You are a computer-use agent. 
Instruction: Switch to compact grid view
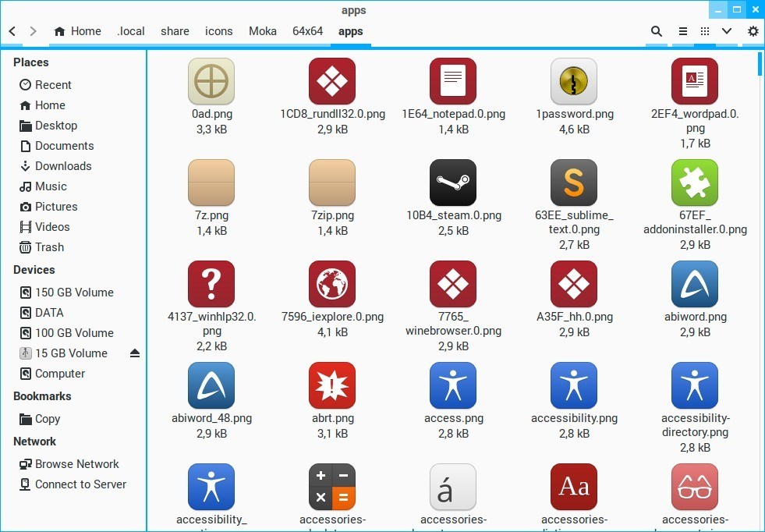point(704,31)
